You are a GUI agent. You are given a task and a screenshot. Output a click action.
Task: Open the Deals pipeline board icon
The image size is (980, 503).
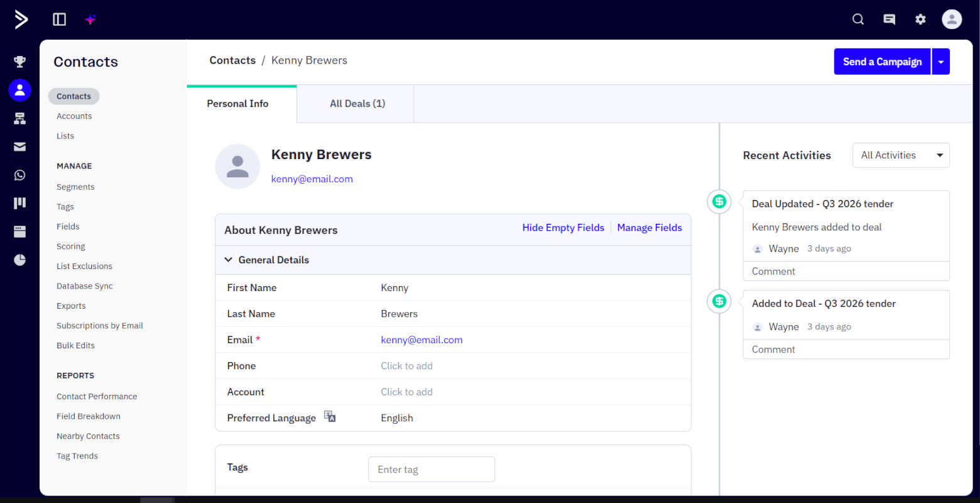pyautogui.click(x=20, y=203)
